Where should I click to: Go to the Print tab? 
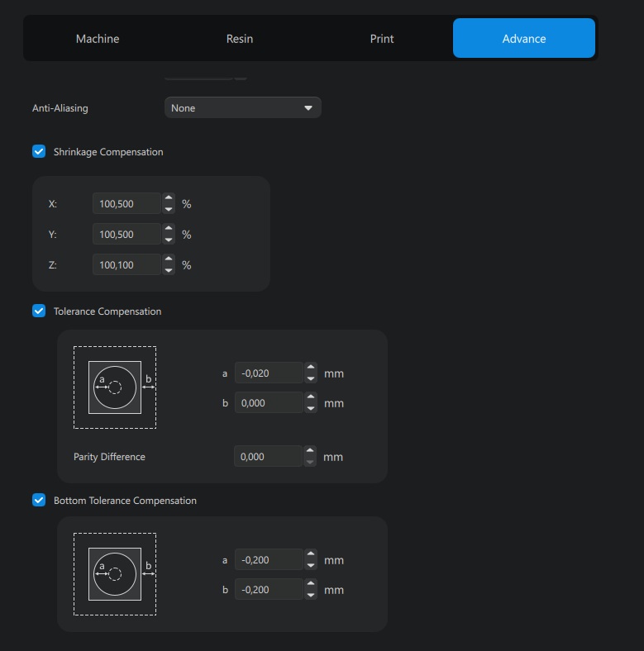(382, 39)
